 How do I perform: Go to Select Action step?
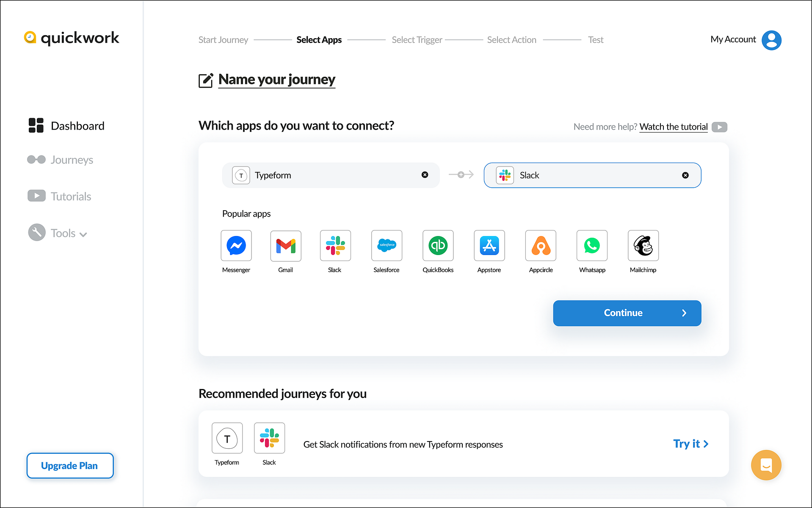(x=511, y=40)
